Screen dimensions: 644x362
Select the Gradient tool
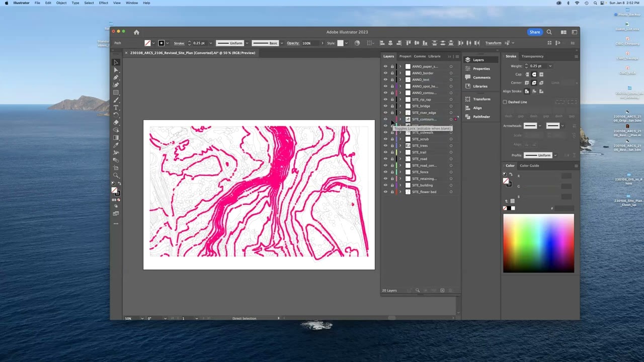[x=116, y=138]
